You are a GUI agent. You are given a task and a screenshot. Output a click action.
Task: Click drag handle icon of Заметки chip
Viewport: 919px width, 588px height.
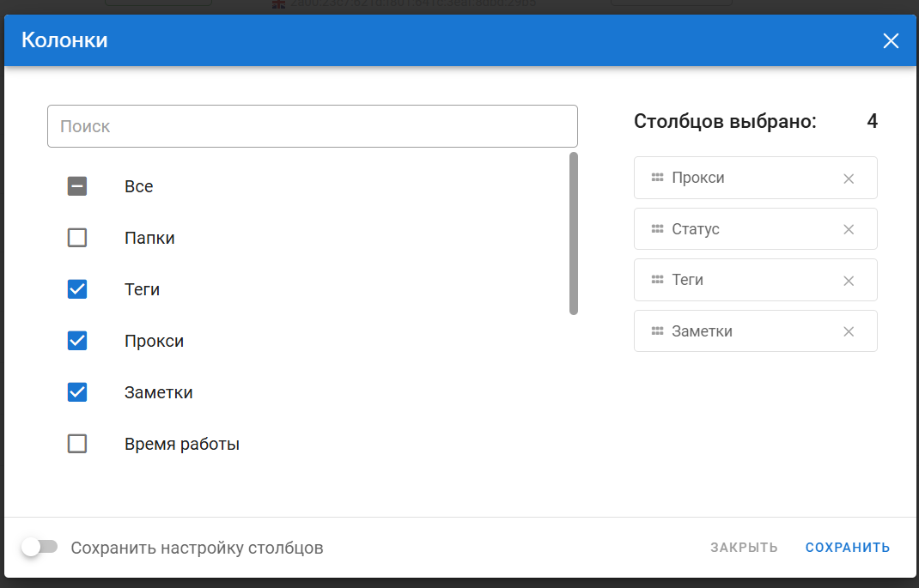pyautogui.click(x=657, y=330)
